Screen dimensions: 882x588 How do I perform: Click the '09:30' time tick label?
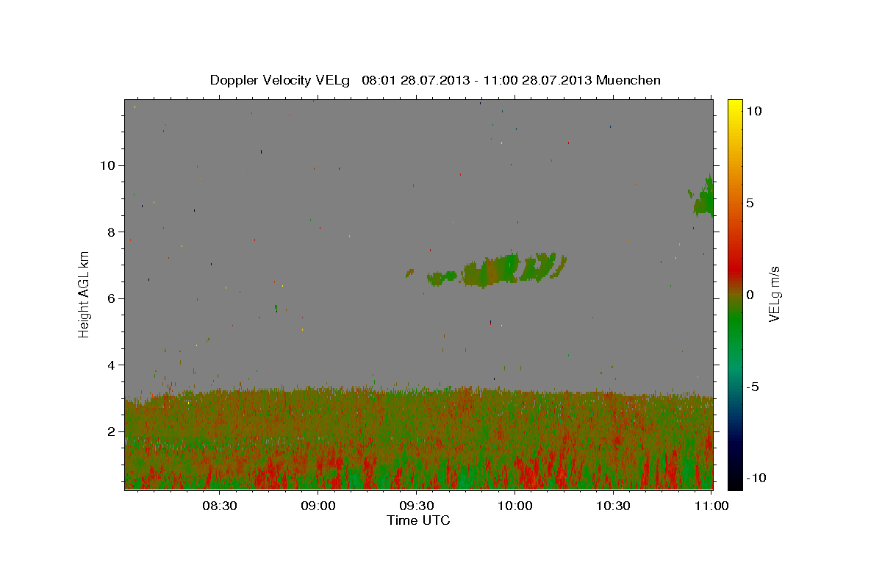417,506
